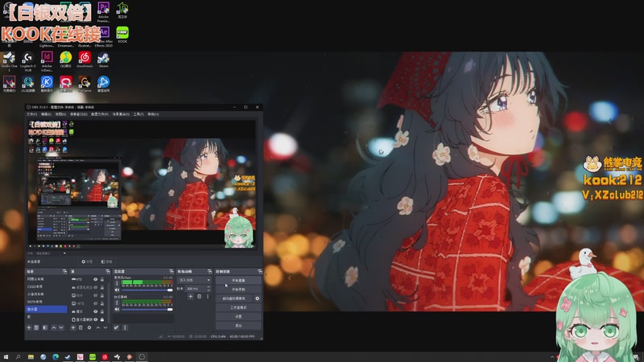The image size is (644, 362).
Task: Open 帮助 menu in OBS
Action: click(x=153, y=114)
